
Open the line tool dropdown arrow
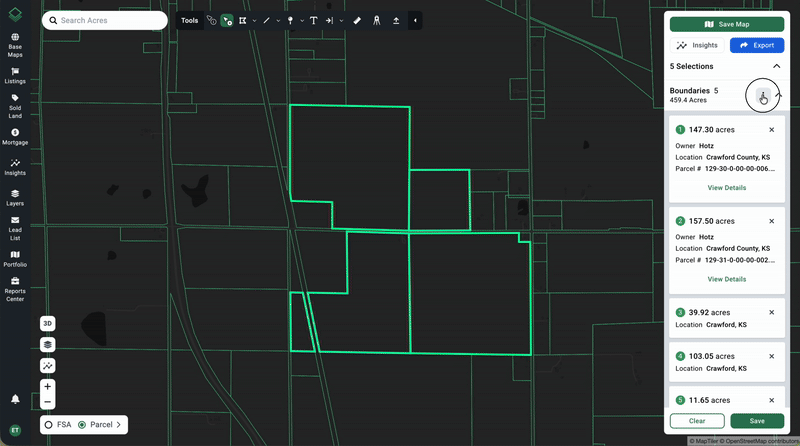click(280, 20)
